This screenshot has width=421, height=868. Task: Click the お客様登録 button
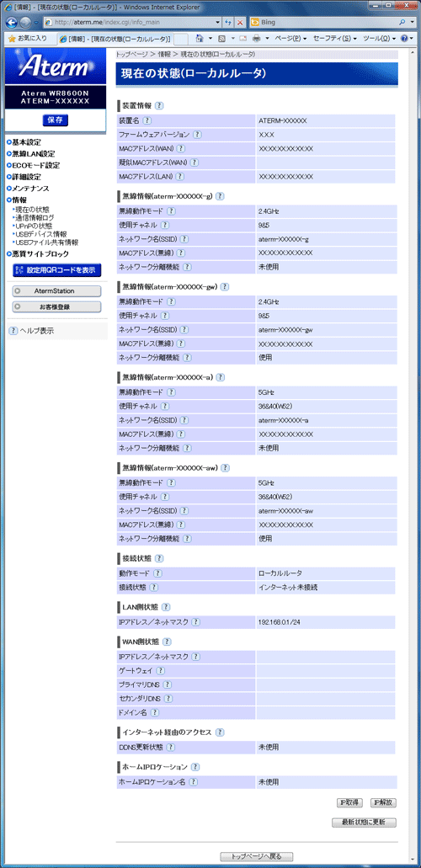[x=56, y=306]
